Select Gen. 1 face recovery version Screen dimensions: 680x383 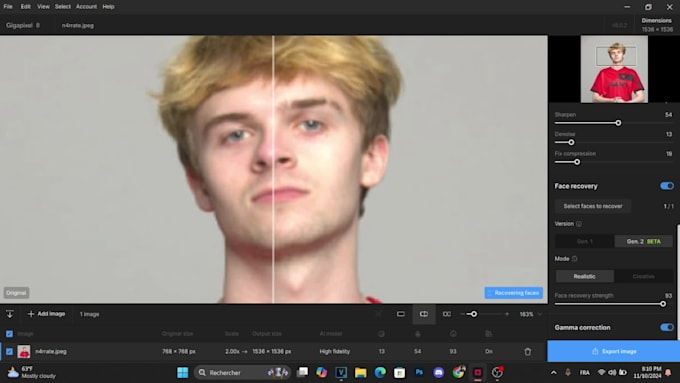pos(585,241)
